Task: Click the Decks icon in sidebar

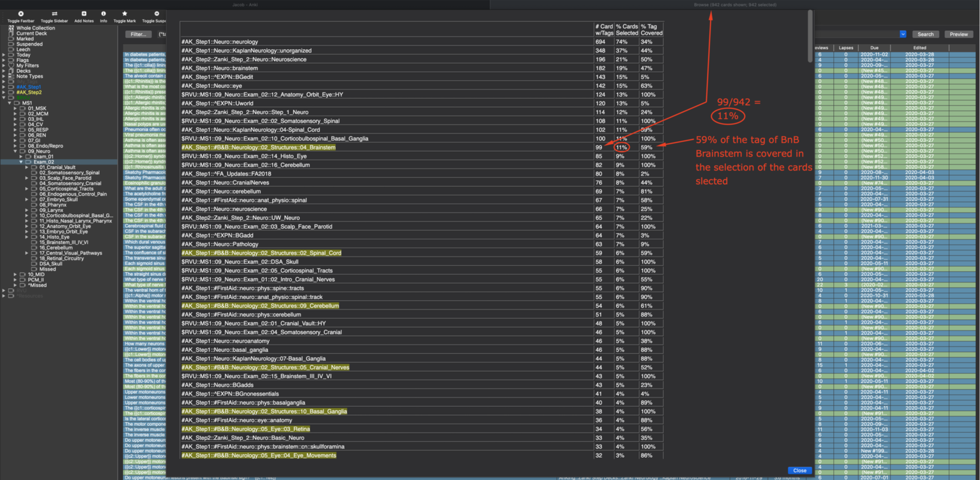Action: [11, 71]
